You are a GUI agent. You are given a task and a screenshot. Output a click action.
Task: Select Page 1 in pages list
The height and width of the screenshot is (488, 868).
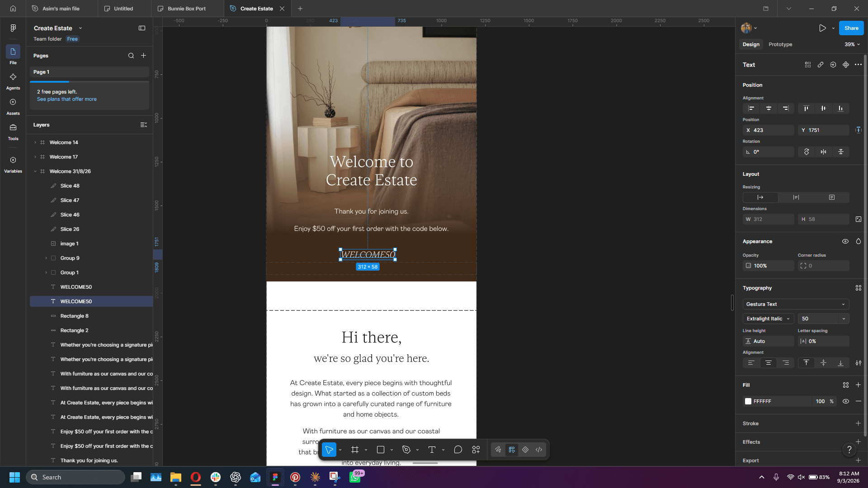(x=90, y=72)
